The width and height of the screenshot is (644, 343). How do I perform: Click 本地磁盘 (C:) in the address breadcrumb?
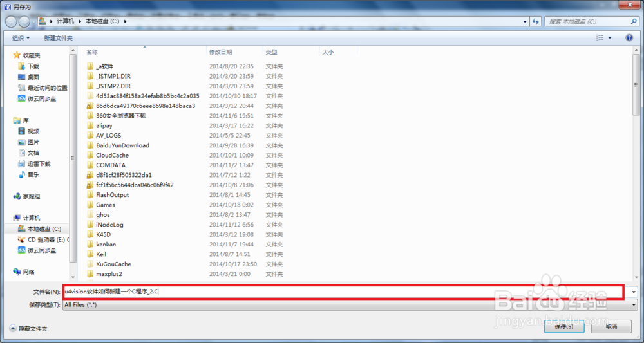pyautogui.click(x=102, y=21)
